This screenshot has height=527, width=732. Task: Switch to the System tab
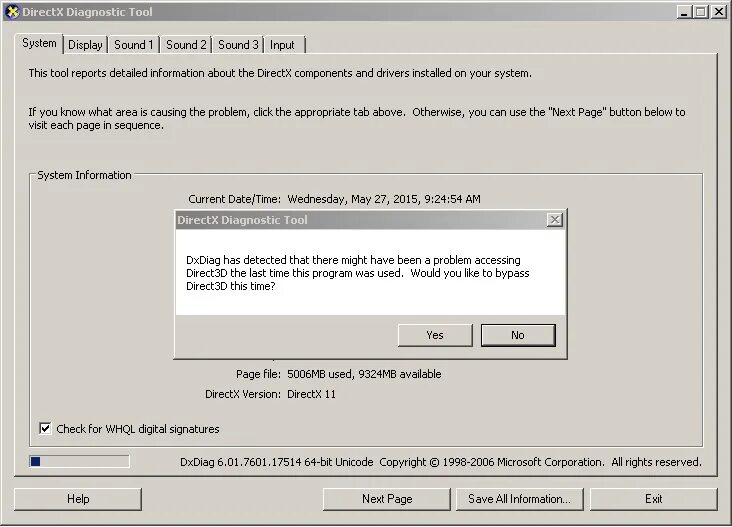39,43
